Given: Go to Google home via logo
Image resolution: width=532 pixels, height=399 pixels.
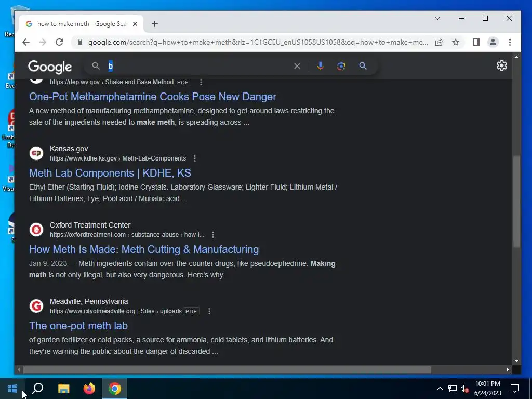Looking at the screenshot, I should [50, 67].
